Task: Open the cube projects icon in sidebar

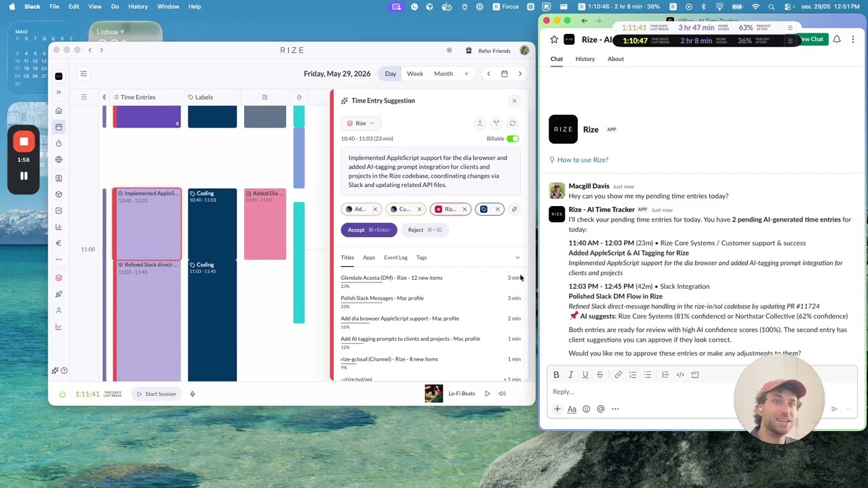Action: click(59, 195)
